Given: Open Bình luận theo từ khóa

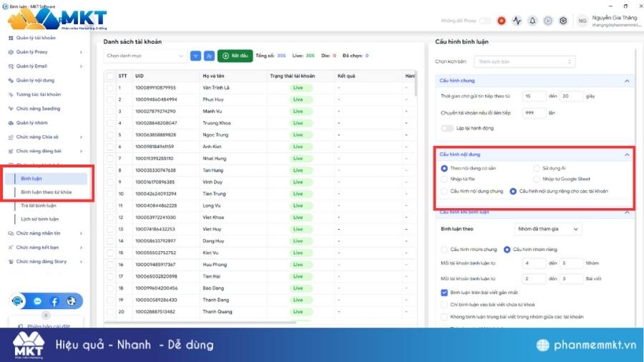Looking at the screenshot, I should click(47, 192).
